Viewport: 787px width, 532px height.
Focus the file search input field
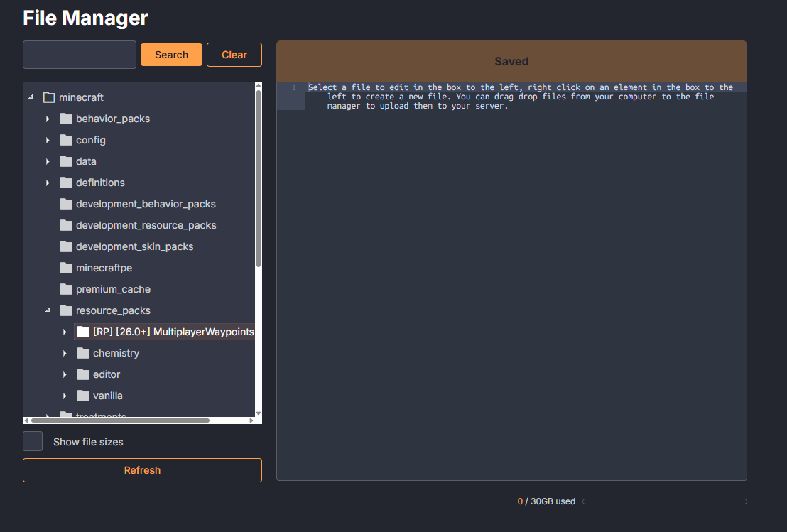coord(80,55)
